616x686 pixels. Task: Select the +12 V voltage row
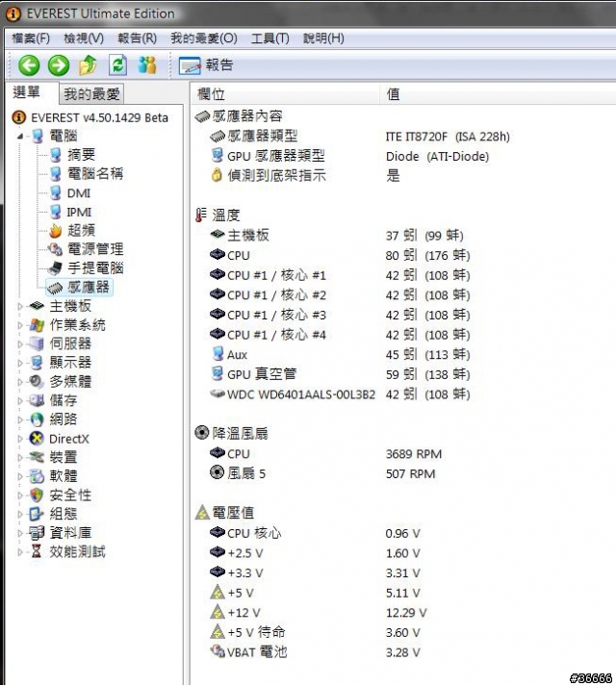click(x=318, y=613)
